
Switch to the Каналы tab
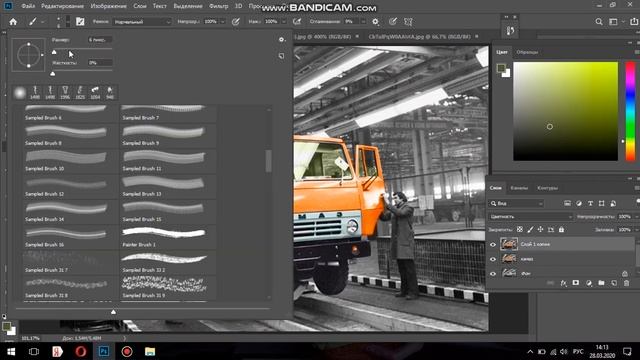[x=519, y=188]
